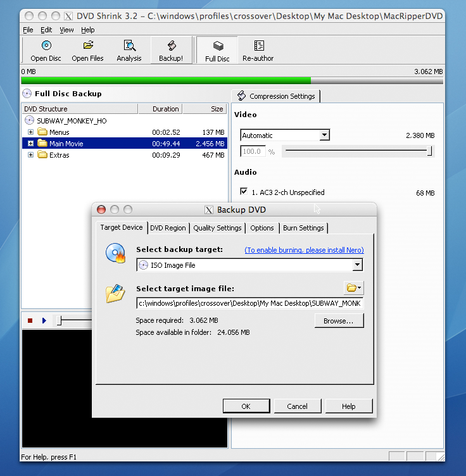Expand the Main Movie tree node
The height and width of the screenshot is (476, 466).
coord(30,143)
